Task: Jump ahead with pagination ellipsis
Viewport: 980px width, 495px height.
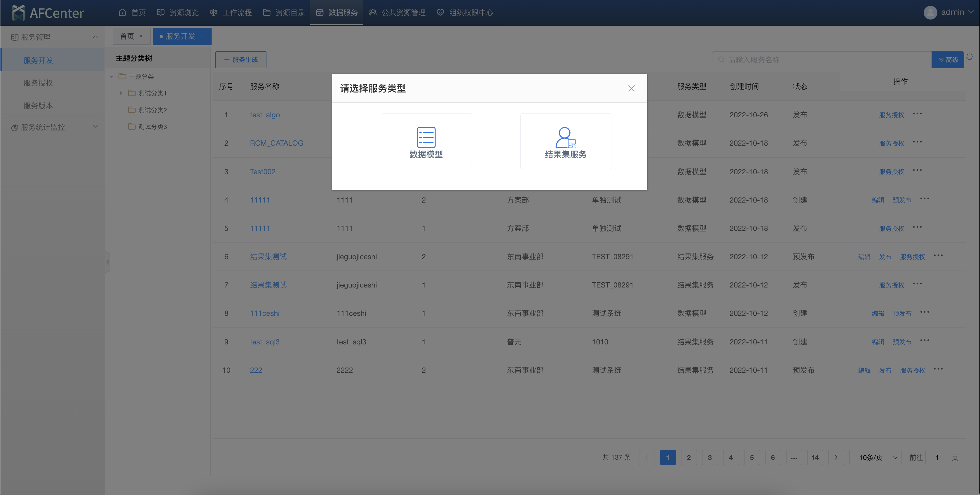Action: click(794, 458)
